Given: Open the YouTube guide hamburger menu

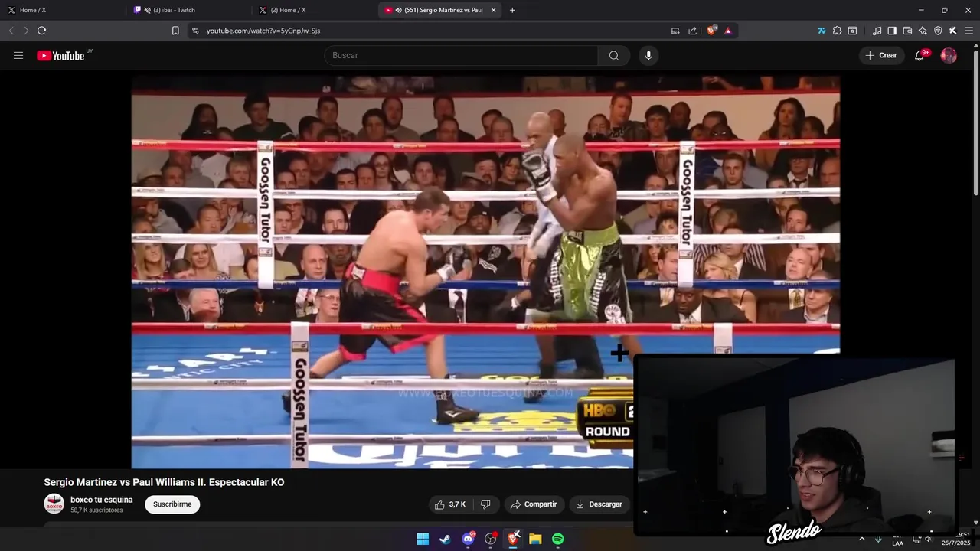Looking at the screenshot, I should pyautogui.click(x=18, y=55).
